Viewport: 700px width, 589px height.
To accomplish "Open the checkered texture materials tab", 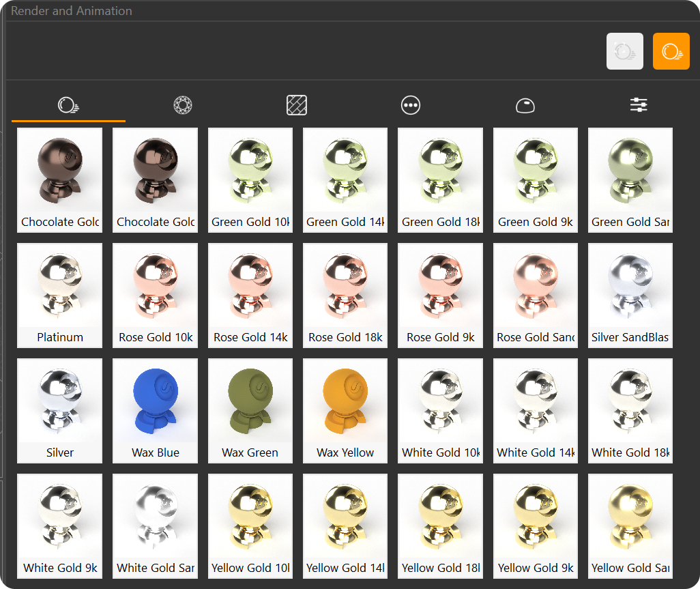I will coord(297,105).
